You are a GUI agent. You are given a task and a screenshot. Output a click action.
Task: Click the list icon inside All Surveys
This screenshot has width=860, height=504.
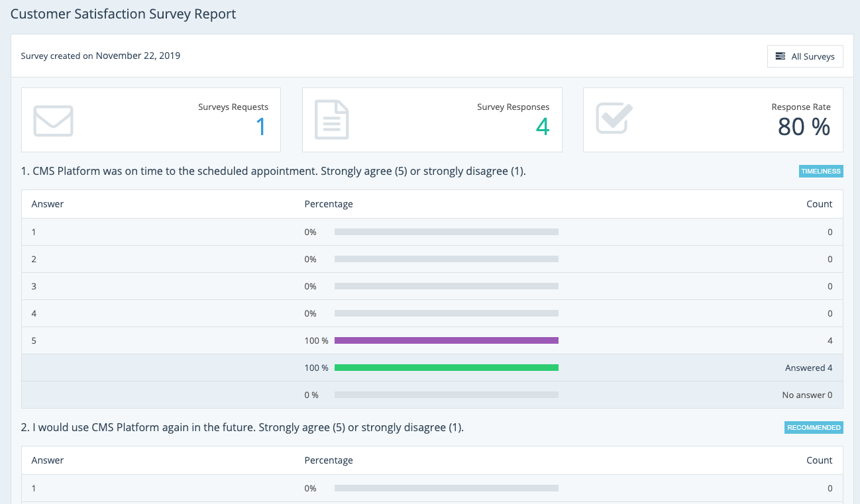coord(780,56)
